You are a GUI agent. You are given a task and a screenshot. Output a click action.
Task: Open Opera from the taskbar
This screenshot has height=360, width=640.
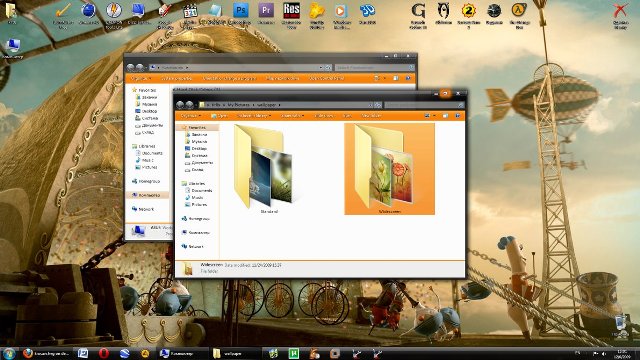pyautogui.click(x=104, y=353)
